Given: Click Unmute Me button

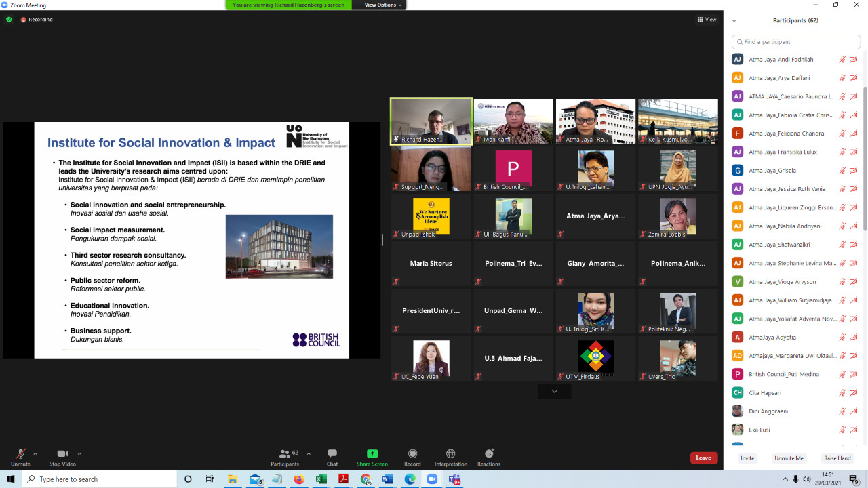Looking at the screenshot, I should coord(789,458).
